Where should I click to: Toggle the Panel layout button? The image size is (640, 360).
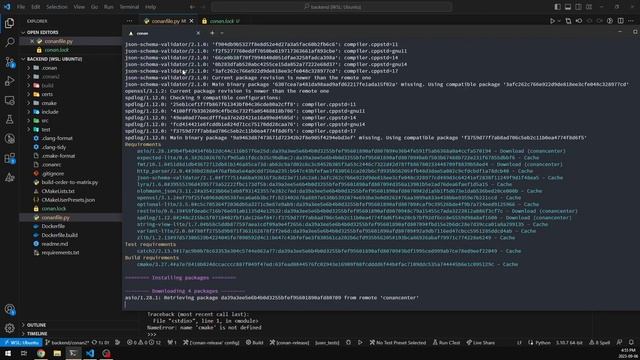(568, 7)
